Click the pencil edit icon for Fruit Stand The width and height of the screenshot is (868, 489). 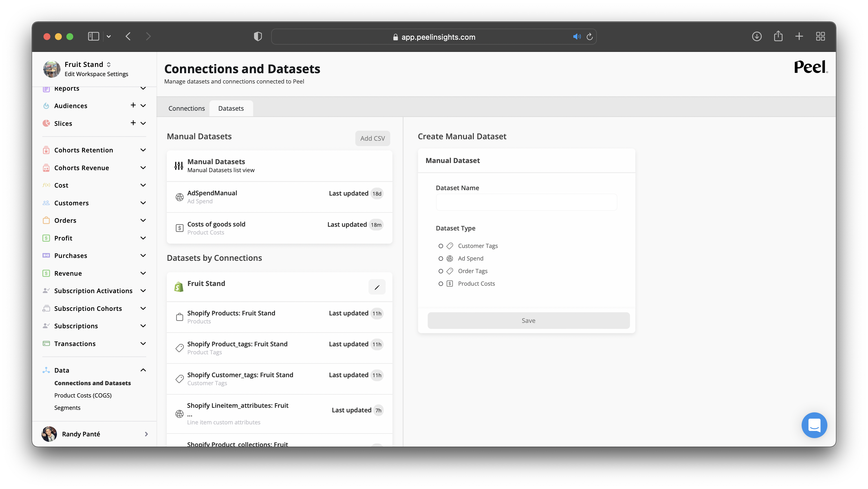tap(377, 287)
